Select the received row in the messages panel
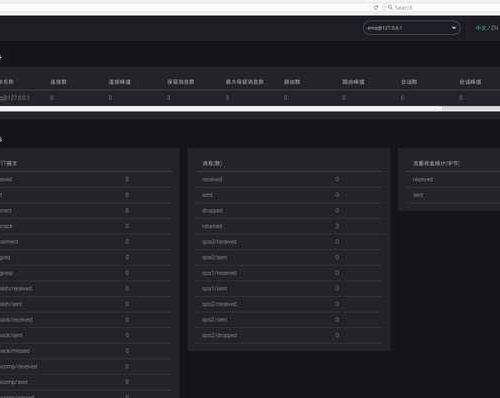Viewport: 500px width, 398px height. point(289,180)
